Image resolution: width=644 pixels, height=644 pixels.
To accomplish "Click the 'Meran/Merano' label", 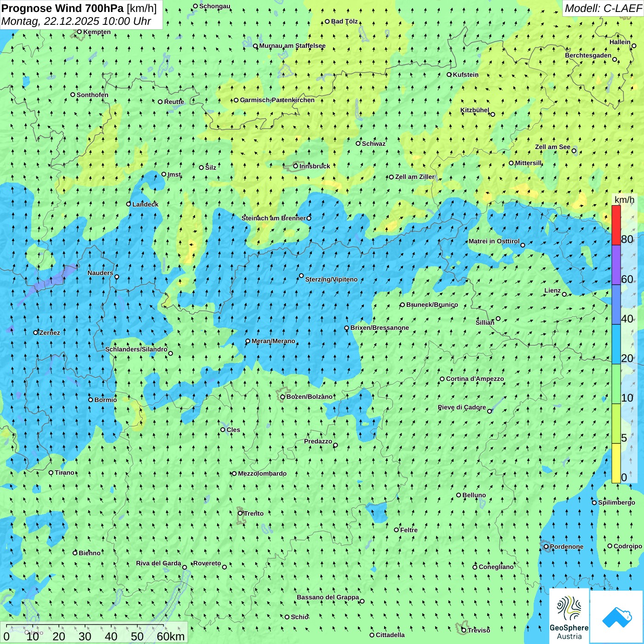I will click(273, 341).
